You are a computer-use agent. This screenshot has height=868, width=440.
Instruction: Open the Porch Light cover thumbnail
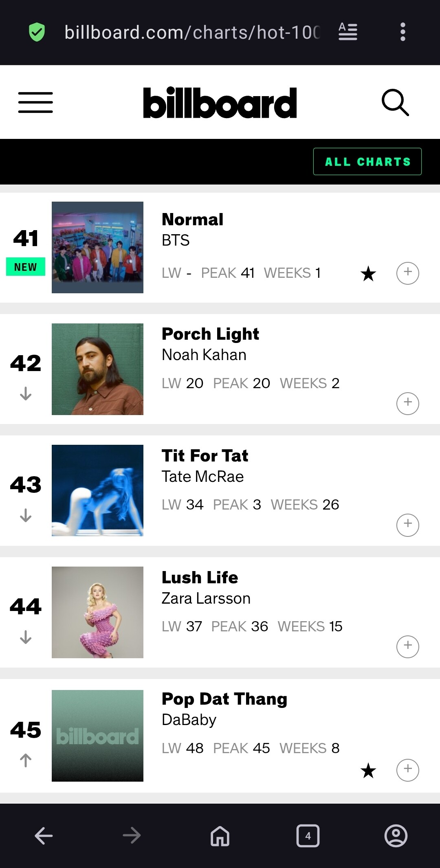pyautogui.click(x=97, y=369)
